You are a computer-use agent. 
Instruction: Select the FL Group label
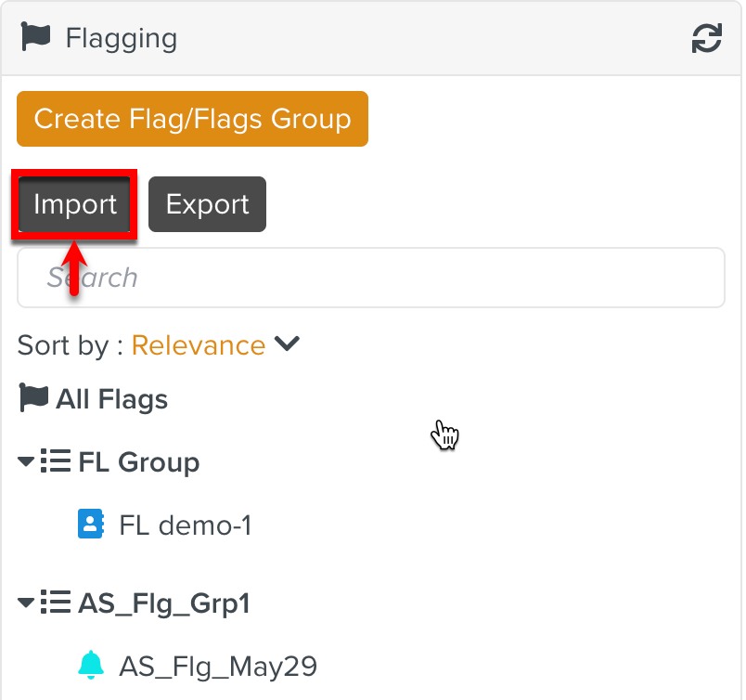[x=139, y=462]
